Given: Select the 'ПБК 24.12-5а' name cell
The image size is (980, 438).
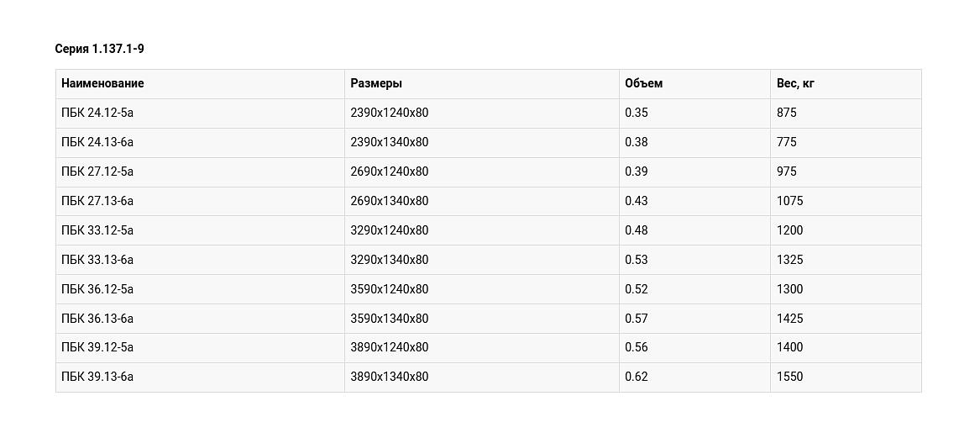Looking at the screenshot, I should [x=97, y=113].
